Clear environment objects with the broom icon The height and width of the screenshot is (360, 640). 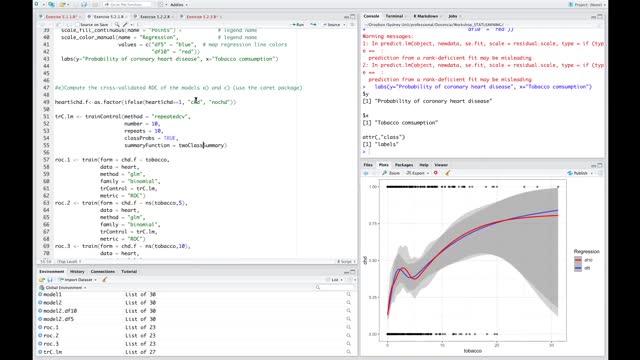[x=104, y=280]
